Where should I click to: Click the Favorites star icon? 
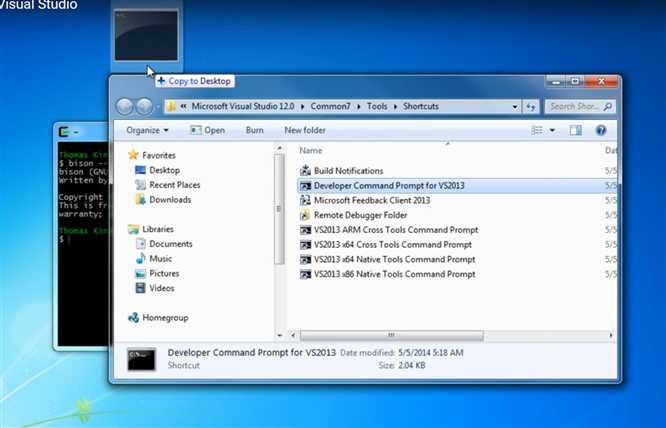pyautogui.click(x=133, y=155)
